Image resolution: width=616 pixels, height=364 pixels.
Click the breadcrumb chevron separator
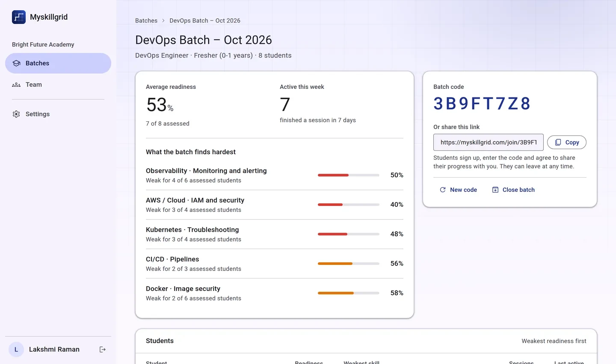pyautogui.click(x=163, y=21)
